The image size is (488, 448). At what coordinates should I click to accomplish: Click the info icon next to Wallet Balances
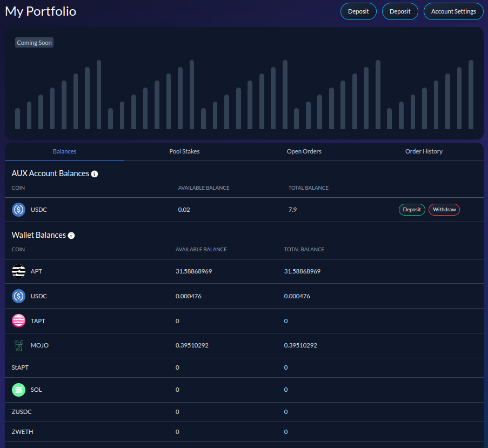click(x=71, y=236)
